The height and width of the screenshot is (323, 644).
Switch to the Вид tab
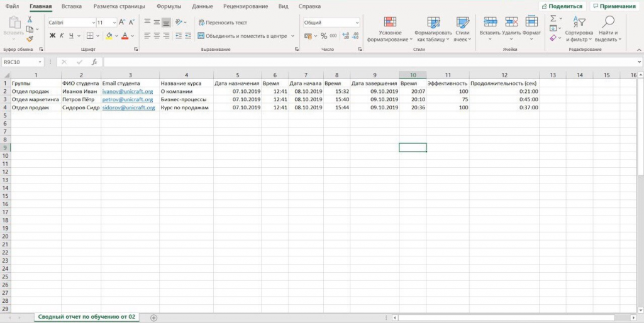pos(283,6)
